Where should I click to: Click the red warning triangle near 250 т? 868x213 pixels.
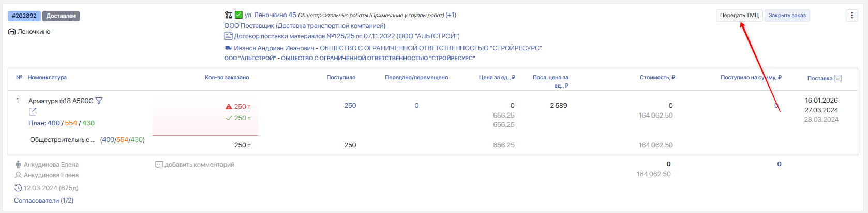point(229,106)
